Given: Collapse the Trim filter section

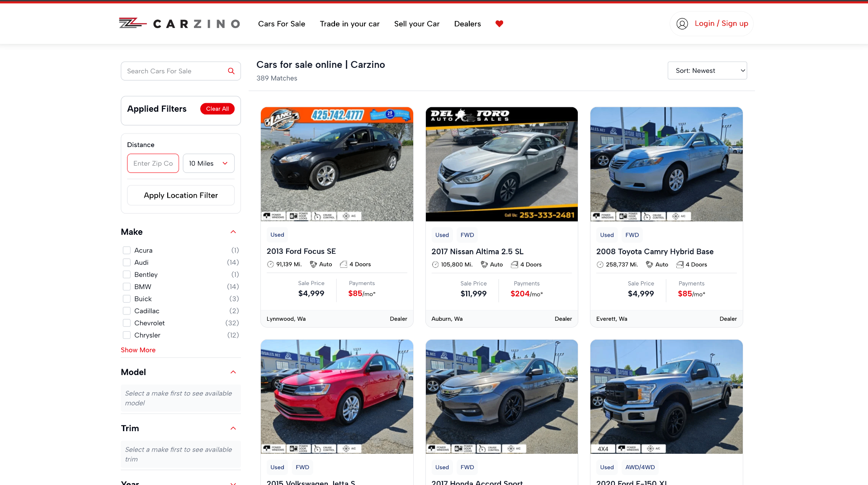Looking at the screenshot, I should tap(233, 428).
